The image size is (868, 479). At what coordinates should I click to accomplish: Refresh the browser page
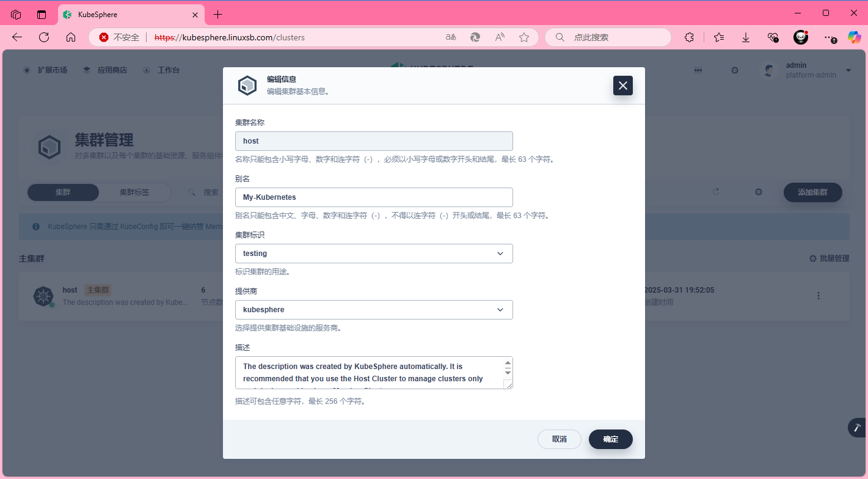(44, 37)
